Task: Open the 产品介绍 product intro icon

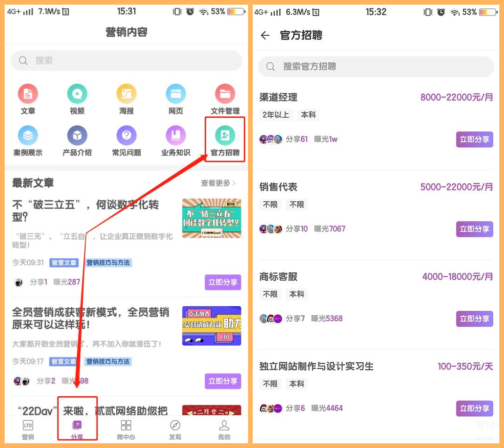Action: [x=77, y=137]
